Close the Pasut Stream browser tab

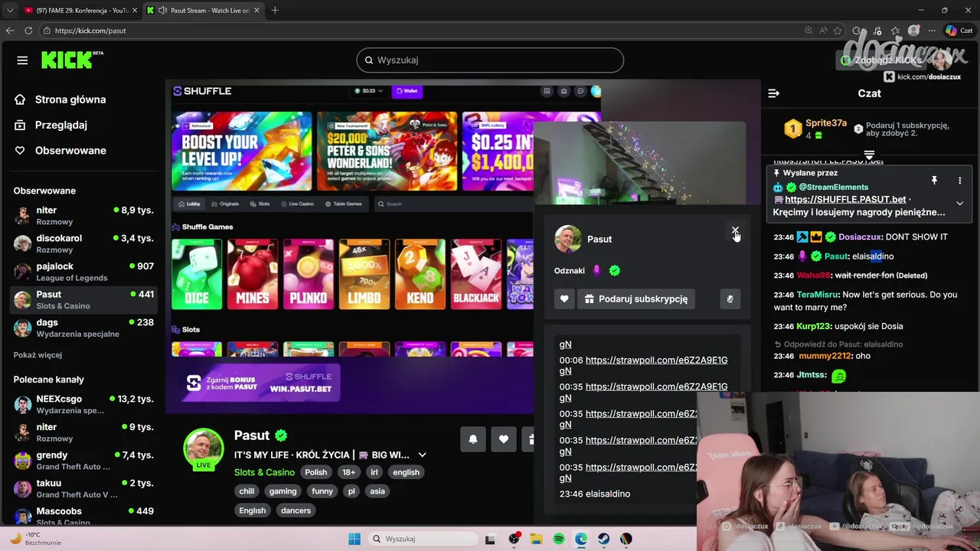point(256,10)
